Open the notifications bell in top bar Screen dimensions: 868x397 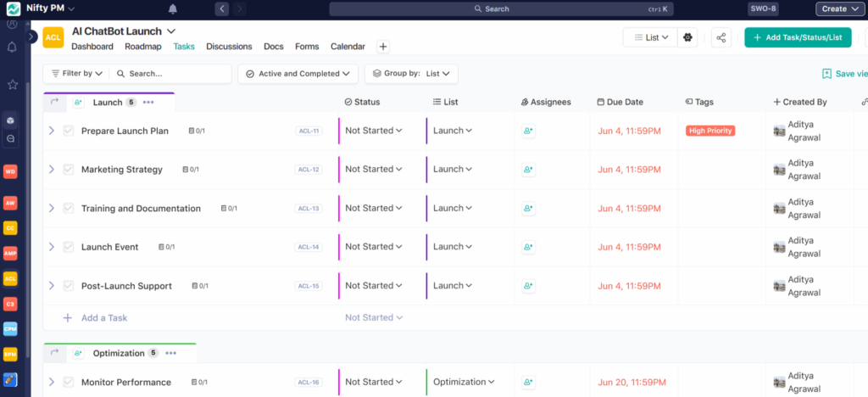coord(173,8)
